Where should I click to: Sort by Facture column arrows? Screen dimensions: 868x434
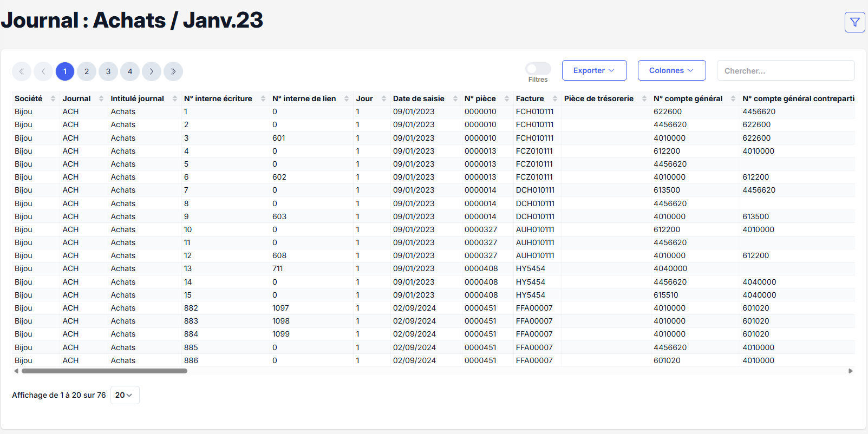point(555,98)
